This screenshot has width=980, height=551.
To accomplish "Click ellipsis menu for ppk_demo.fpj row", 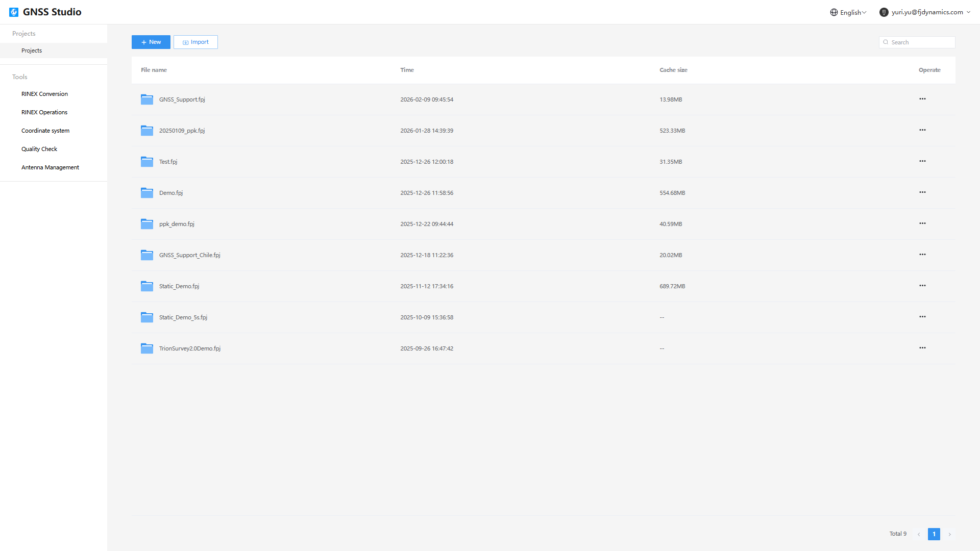I will coord(922,223).
